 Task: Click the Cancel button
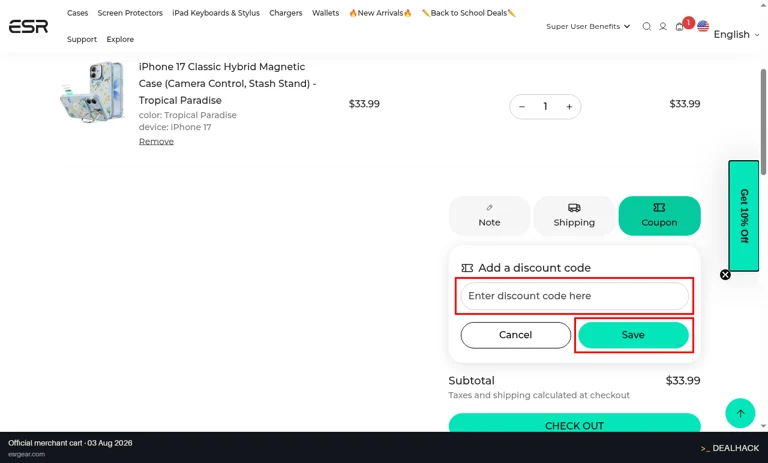pyautogui.click(x=515, y=335)
